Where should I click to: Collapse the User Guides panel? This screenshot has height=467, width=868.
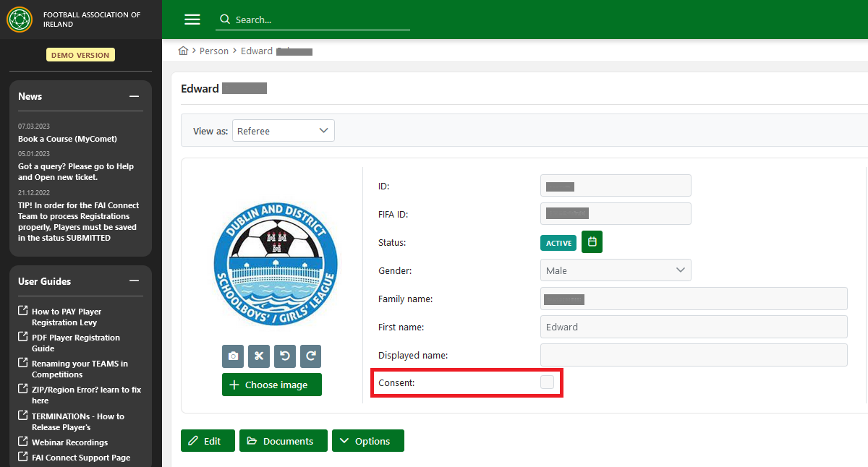[133, 281]
